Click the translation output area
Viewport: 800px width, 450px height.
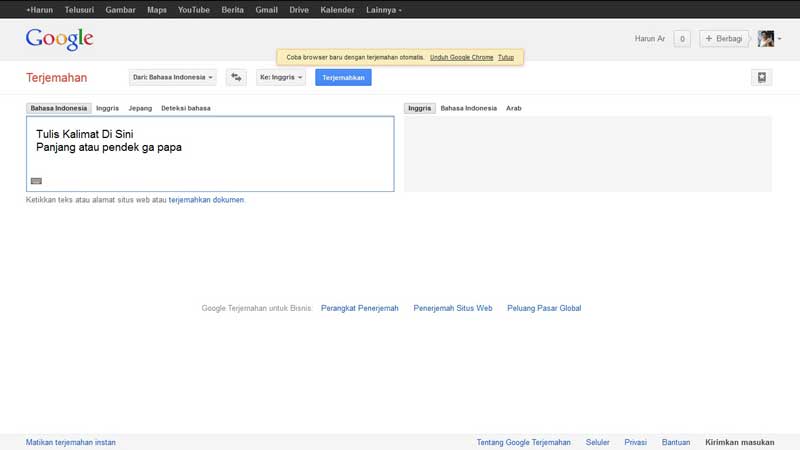pos(588,154)
